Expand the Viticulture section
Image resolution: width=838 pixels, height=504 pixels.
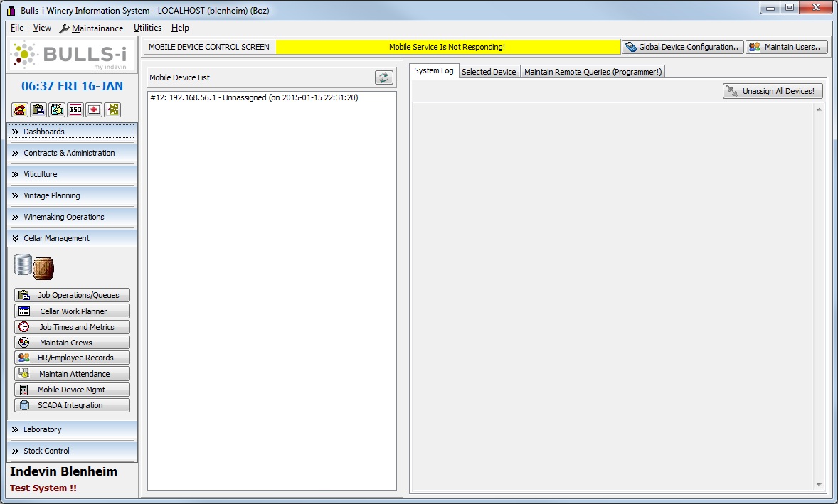(72, 174)
